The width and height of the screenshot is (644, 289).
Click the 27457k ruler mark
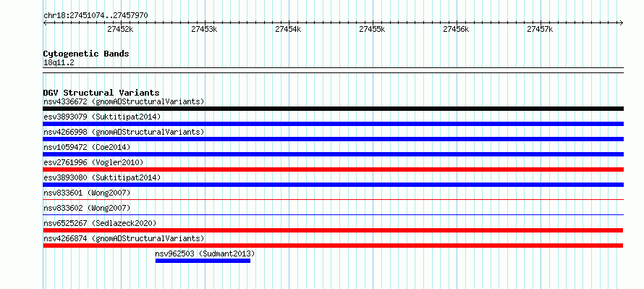(541, 29)
